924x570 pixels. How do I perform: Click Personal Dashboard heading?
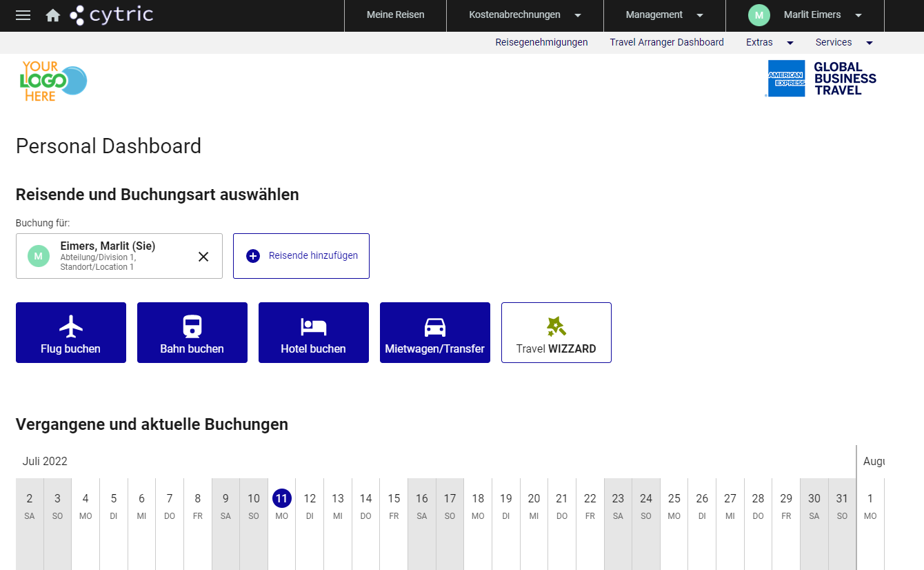click(108, 146)
